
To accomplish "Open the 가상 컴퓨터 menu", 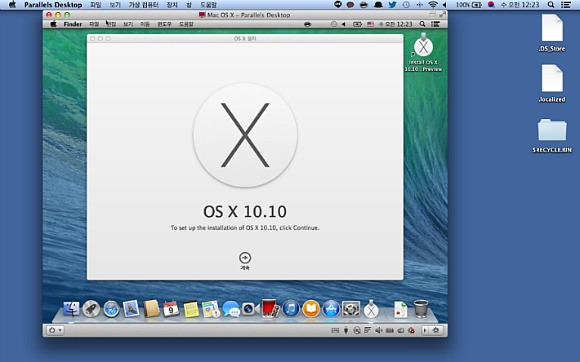I will coord(143,5).
